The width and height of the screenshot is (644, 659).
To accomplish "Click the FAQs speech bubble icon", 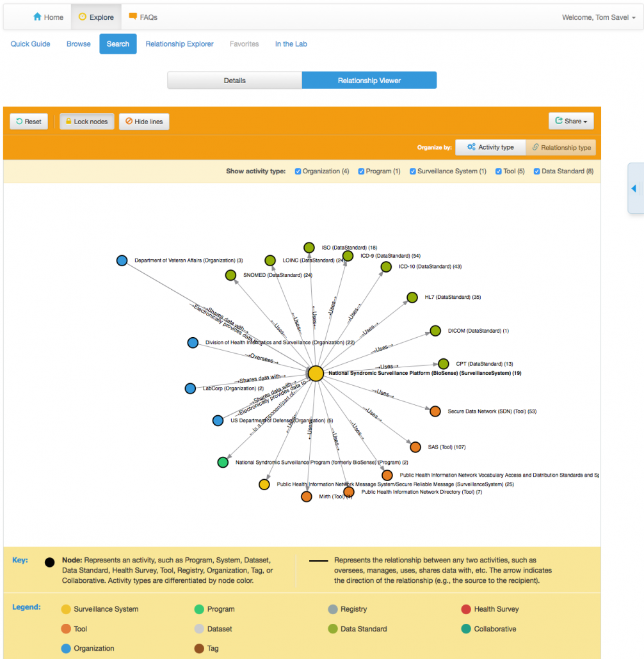I will [x=133, y=17].
